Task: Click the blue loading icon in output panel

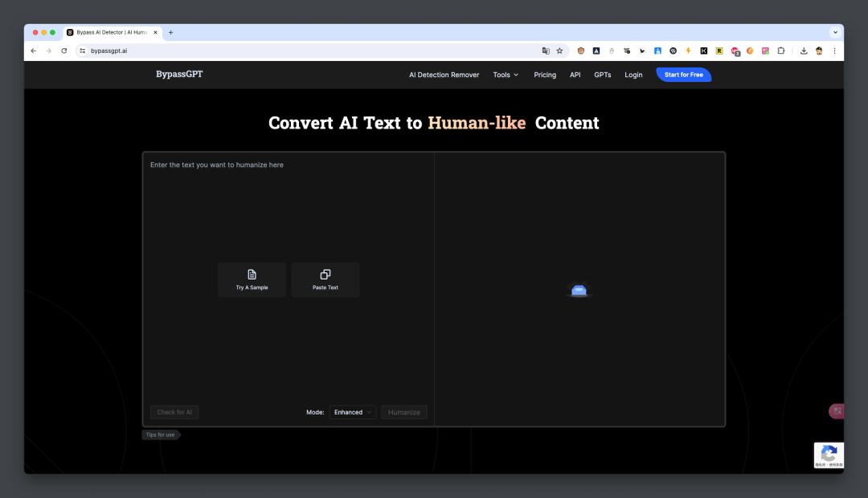Action: pyautogui.click(x=579, y=290)
